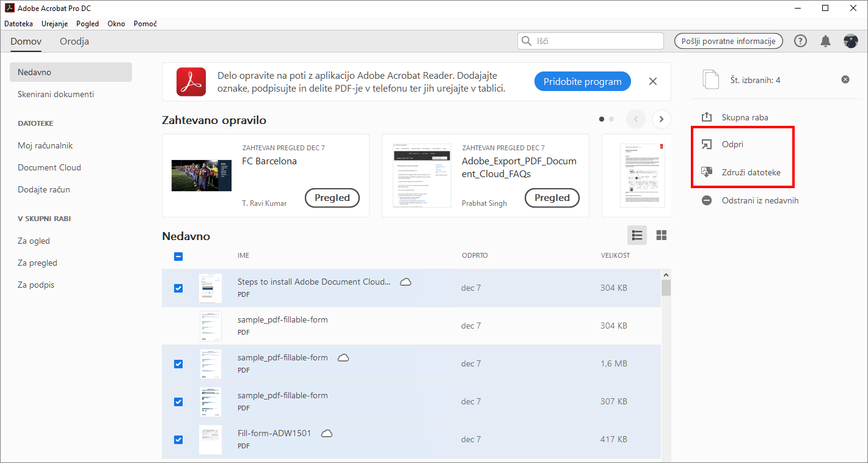Click the Acrobat Reader logo in banner

(191, 82)
